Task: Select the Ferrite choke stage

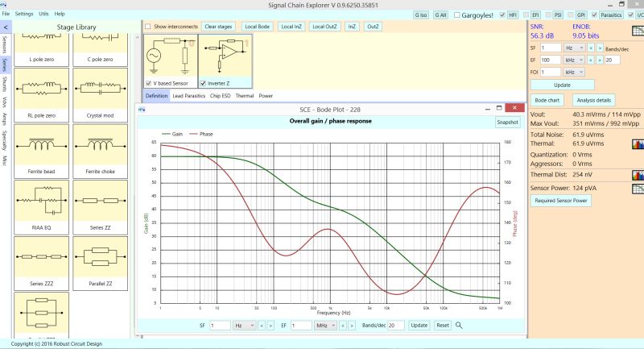Action: (x=100, y=152)
